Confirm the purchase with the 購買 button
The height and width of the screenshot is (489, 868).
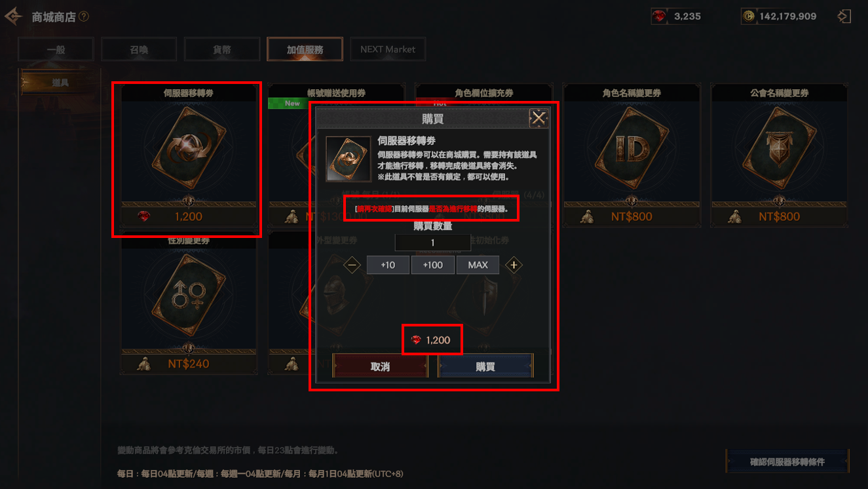[485, 366]
